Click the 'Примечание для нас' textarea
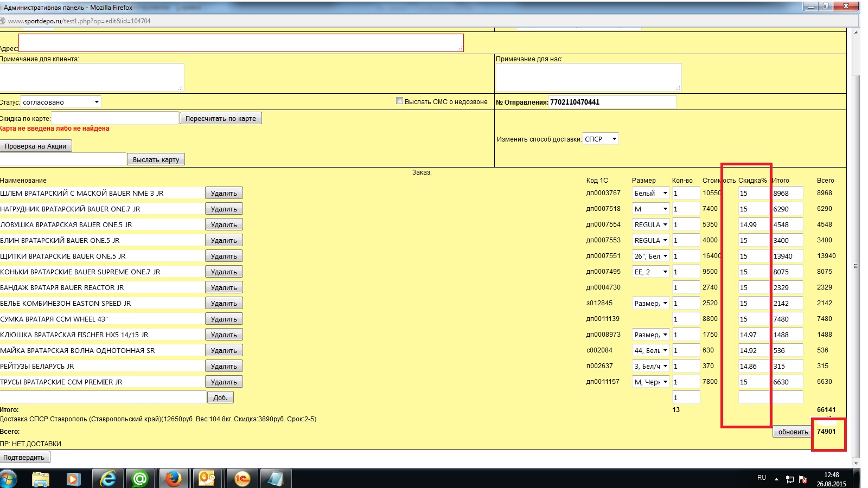868x488 pixels. (x=588, y=77)
